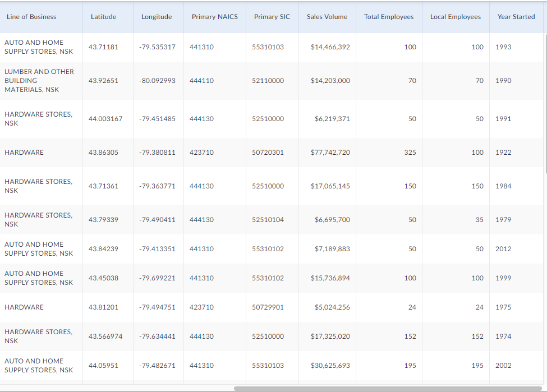
Task: Click the 325 total employees cell
Action: (410, 153)
